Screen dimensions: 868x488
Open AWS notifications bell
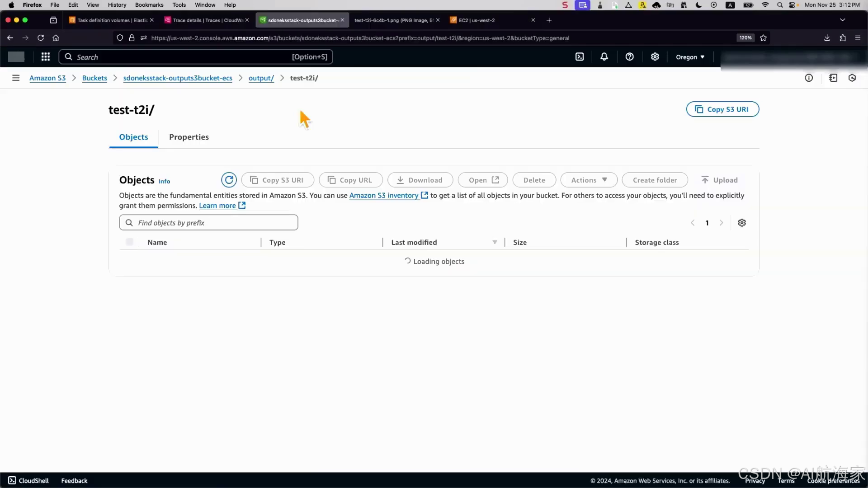[x=604, y=57]
